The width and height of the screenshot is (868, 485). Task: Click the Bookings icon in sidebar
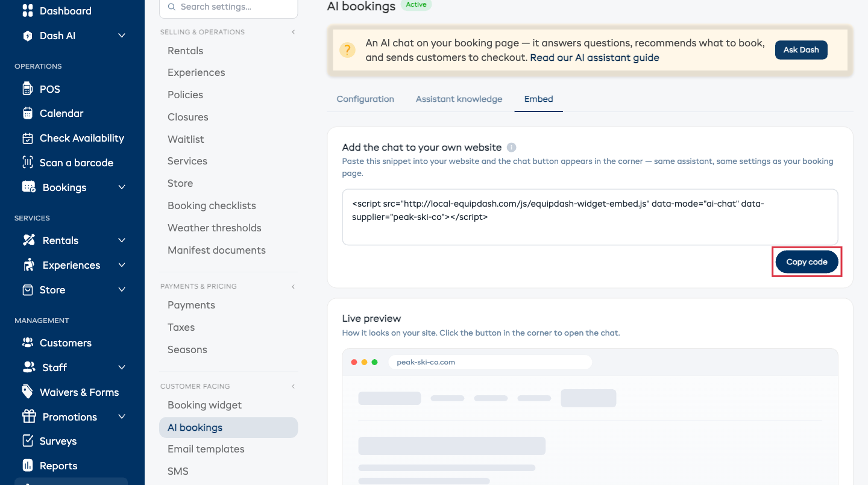(29, 187)
